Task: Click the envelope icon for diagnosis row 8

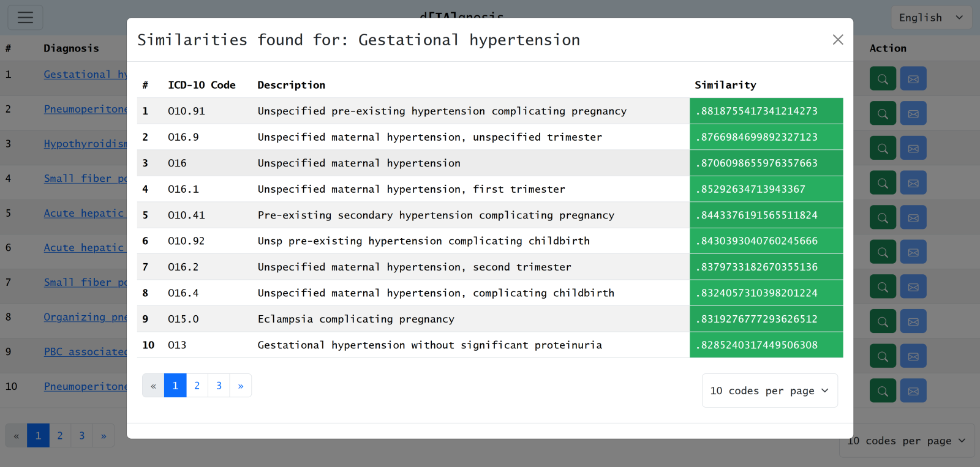Action: (913, 321)
